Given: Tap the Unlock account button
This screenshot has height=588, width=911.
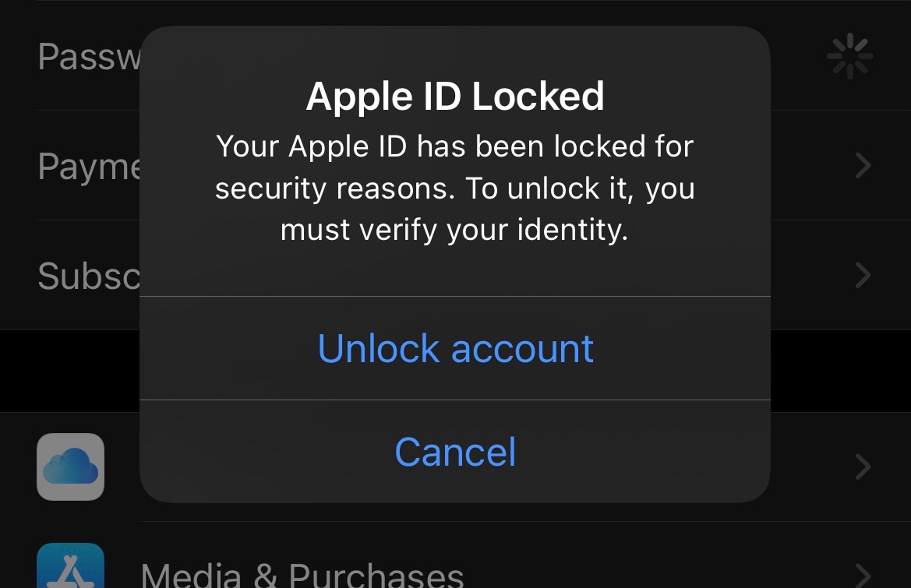Looking at the screenshot, I should (455, 348).
